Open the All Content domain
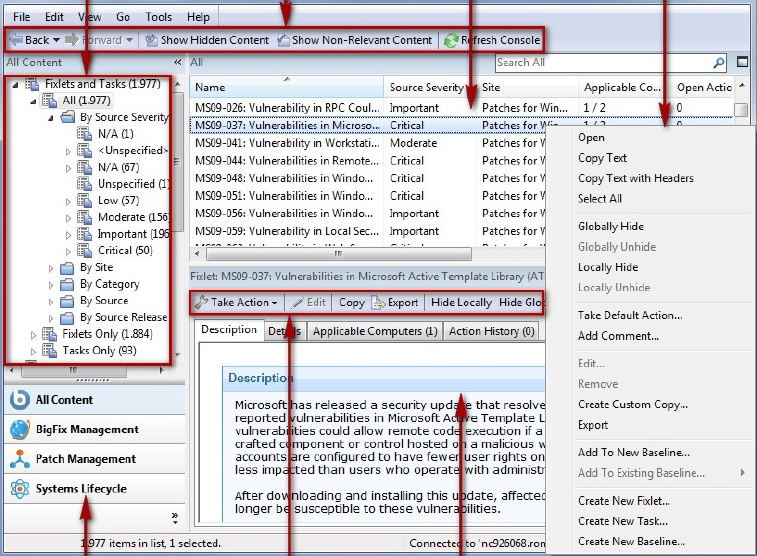The image size is (757, 556). point(95,400)
